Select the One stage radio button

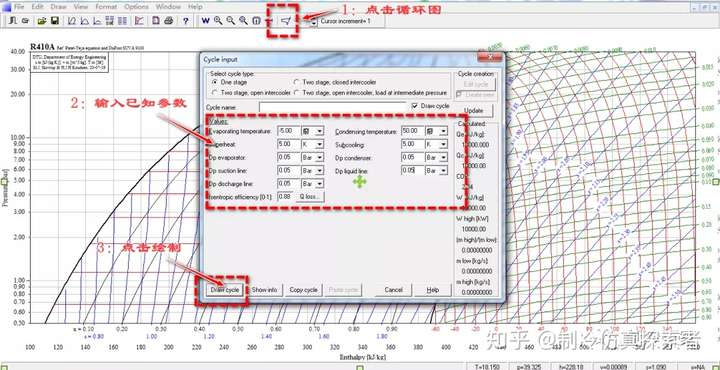214,82
